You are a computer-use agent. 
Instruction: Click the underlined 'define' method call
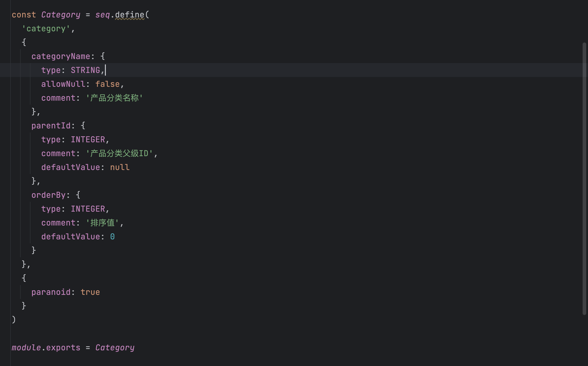(130, 15)
